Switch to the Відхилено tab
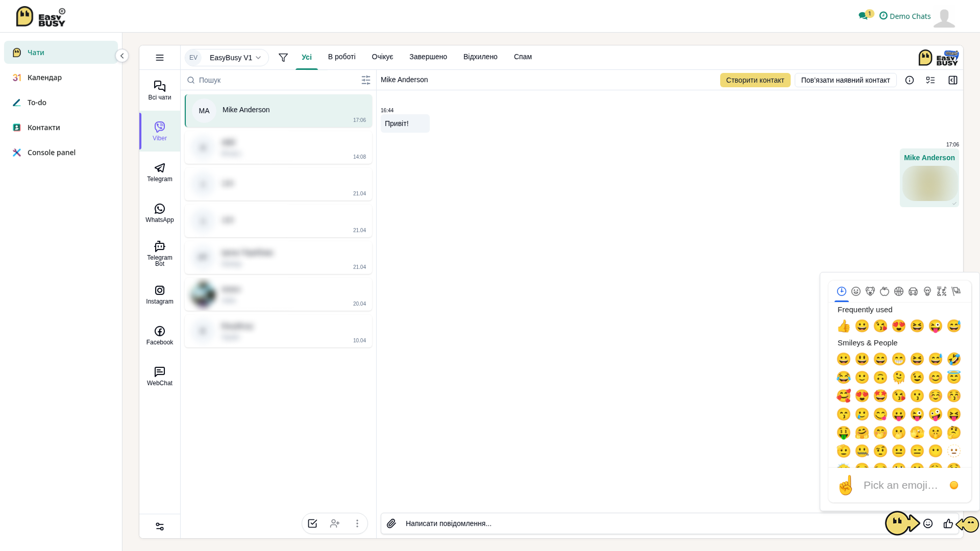 (480, 57)
